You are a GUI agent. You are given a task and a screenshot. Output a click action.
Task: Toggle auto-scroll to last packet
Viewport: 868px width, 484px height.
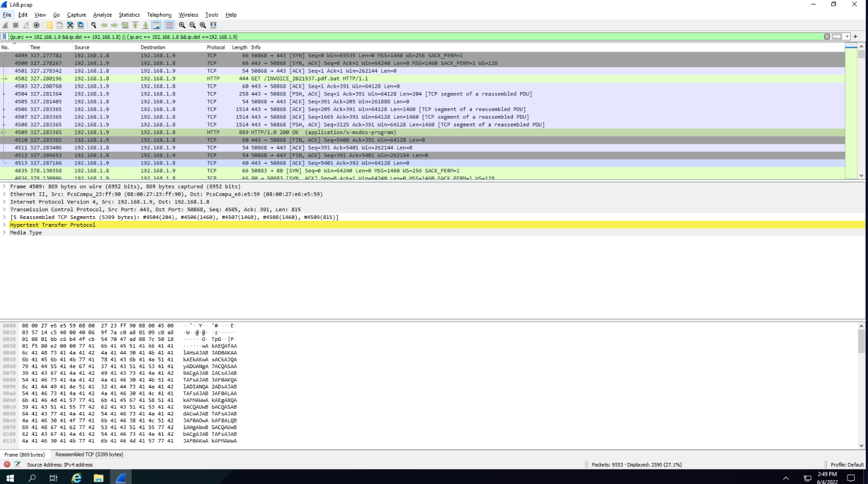coord(157,26)
